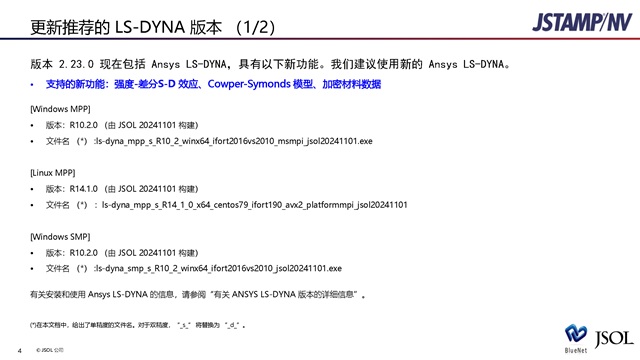Select the blue Cowper-Symonds new features line
This screenshot has width=640, height=360.
[213, 84]
